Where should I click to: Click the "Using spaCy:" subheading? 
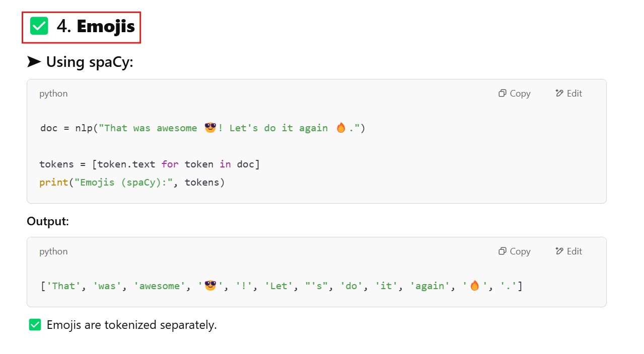coord(90,62)
